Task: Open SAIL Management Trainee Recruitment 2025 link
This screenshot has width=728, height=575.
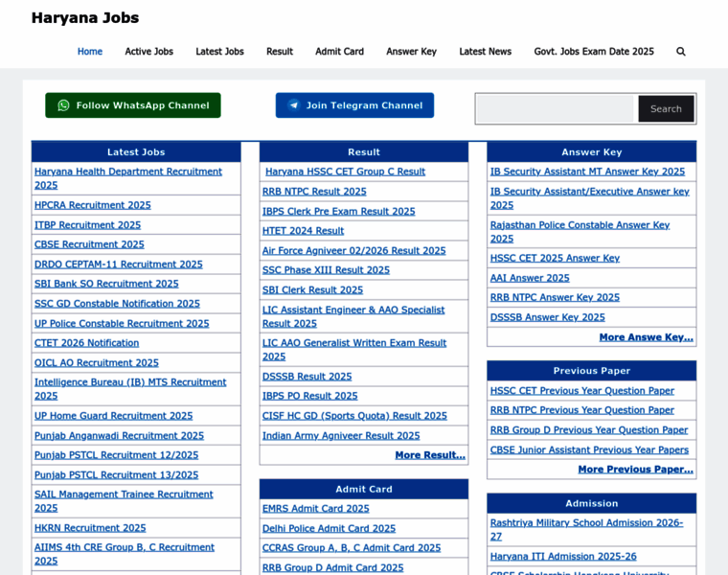Action: click(124, 501)
